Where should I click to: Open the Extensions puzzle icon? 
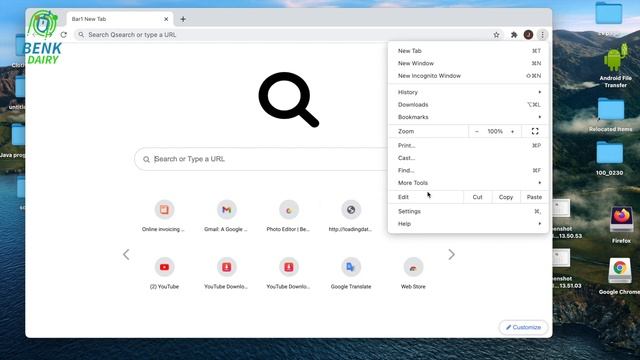tap(514, 35)
